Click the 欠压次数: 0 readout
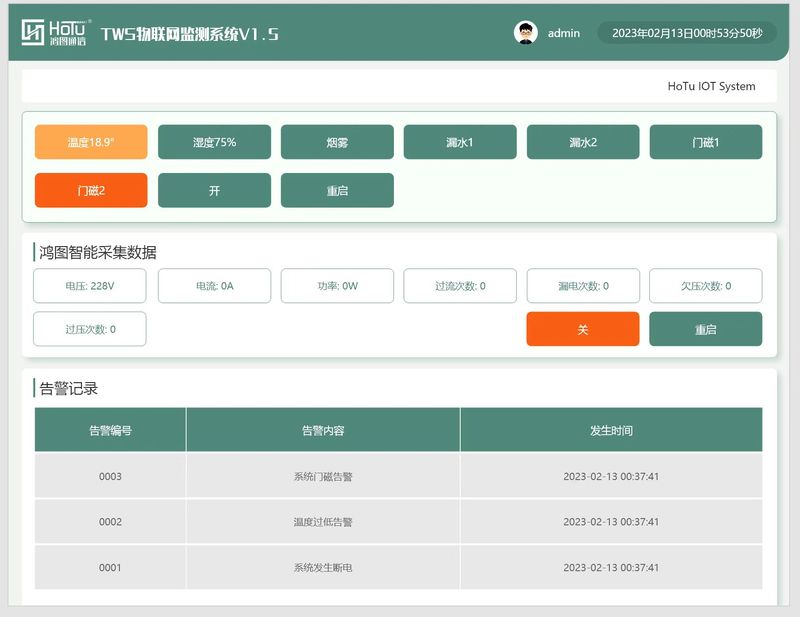Screen dimensions: 800x617 pyautogui.click(x=706, y=286)
